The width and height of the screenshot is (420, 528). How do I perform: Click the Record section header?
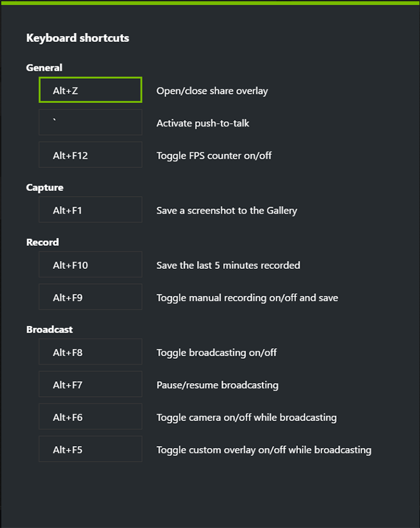(x=41, y=242)
